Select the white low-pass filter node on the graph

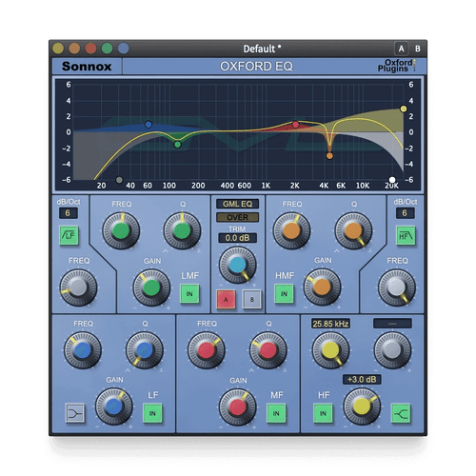[392, 180]
